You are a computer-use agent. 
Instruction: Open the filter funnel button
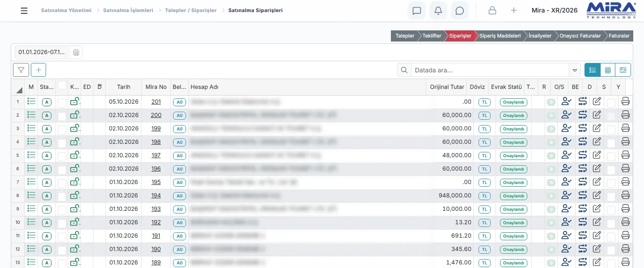(x=21, y=70)
